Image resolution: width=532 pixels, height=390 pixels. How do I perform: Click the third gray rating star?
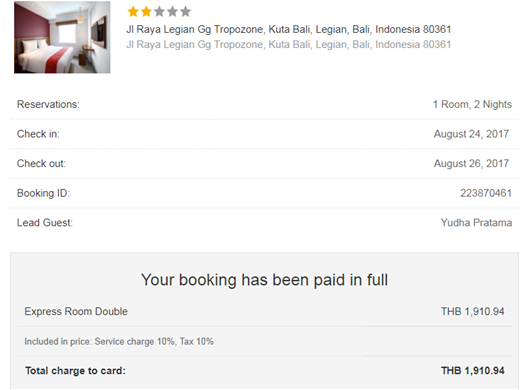159,12
